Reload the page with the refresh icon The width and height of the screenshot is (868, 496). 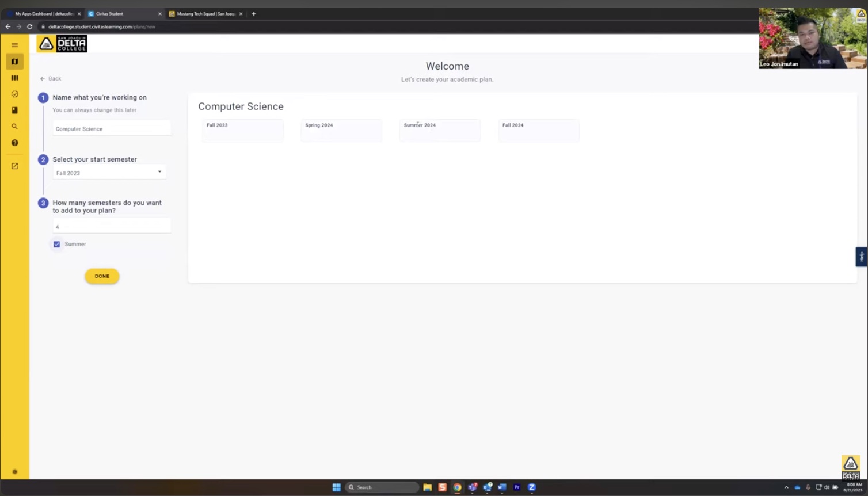pos(29,26)
